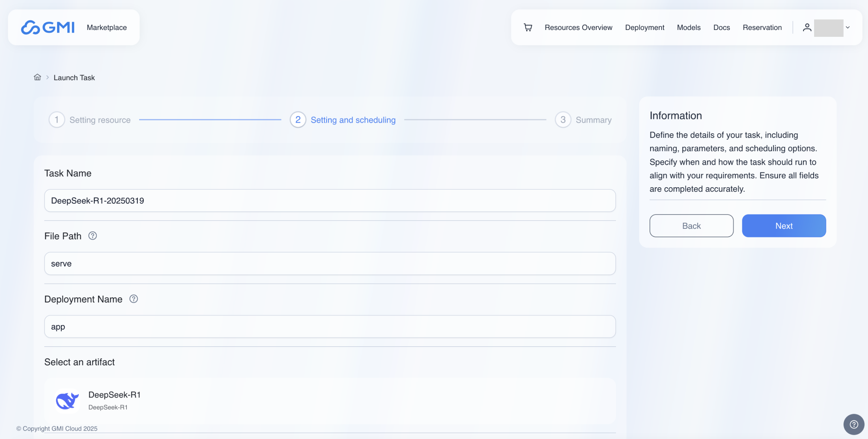Click the breadcrumb separator chevron
868x439 pixels.
pyautogui.click(x=47, y=77)
